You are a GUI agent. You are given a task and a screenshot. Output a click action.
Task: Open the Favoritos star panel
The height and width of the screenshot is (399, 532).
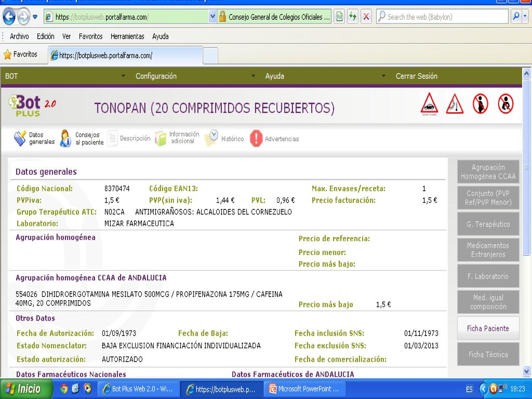point(21,54)
